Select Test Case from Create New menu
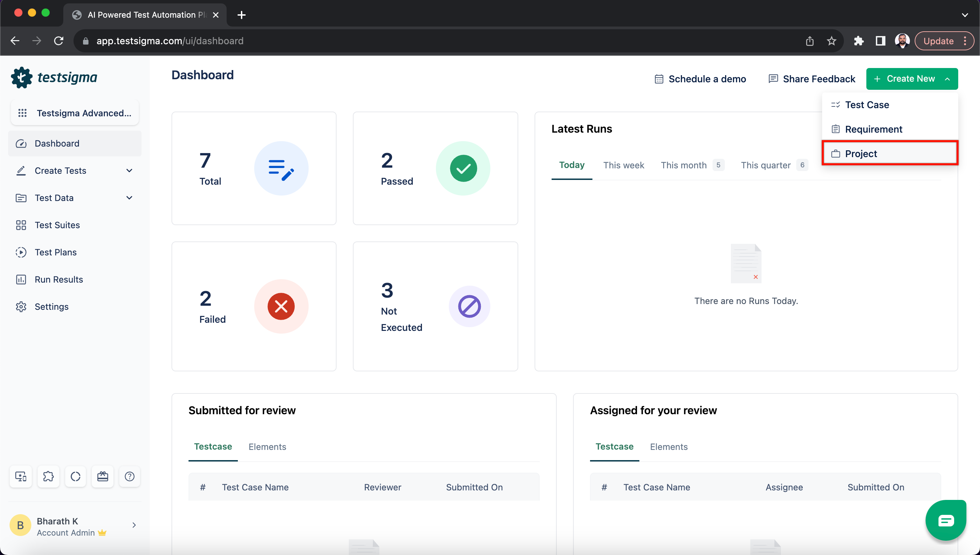 pyautogui.click(x=889, y=104)
